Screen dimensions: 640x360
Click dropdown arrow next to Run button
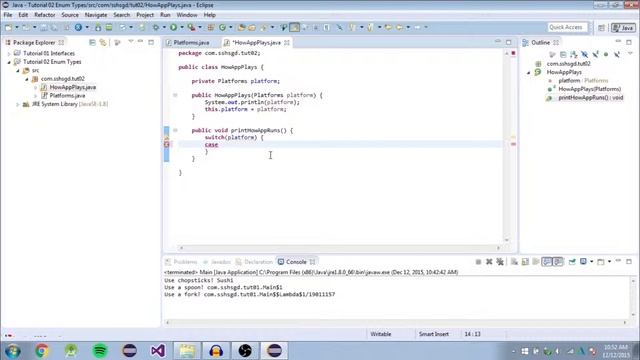pyautogui.click(x=182, y=27)
